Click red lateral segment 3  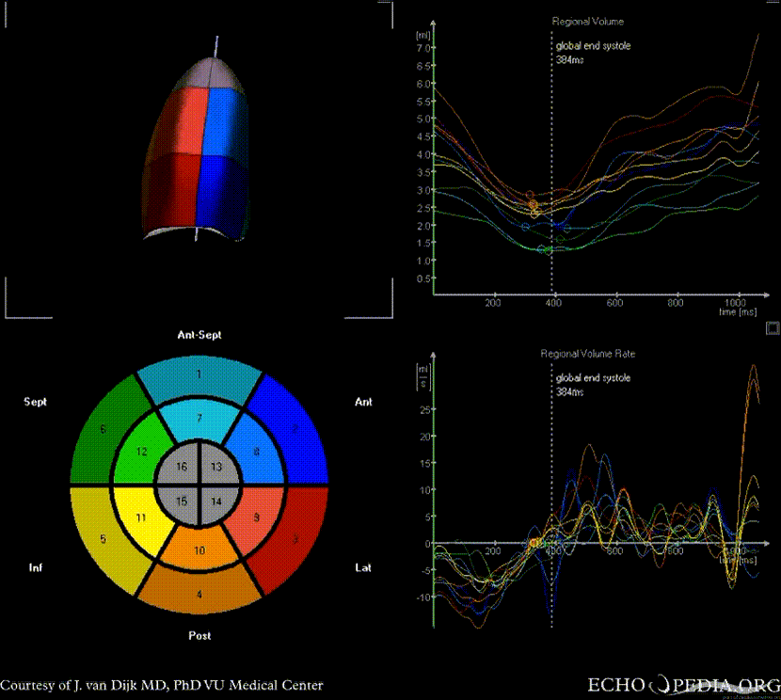(x=295, y=540)
